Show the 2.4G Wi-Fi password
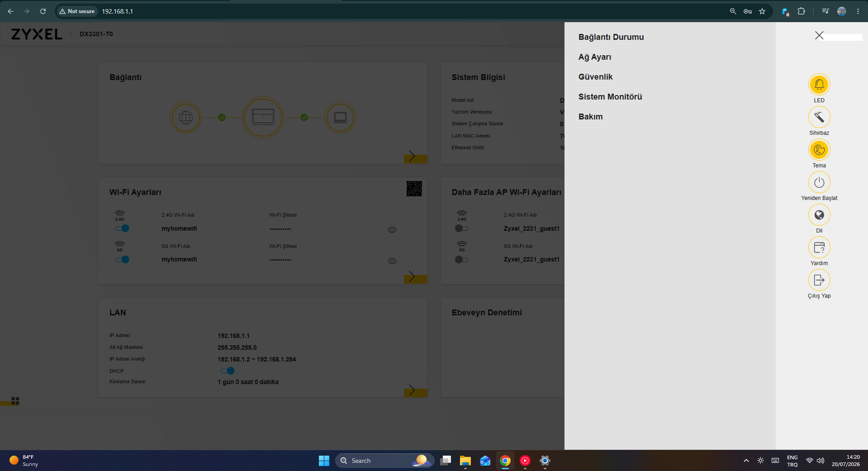 tap(392, 230)
